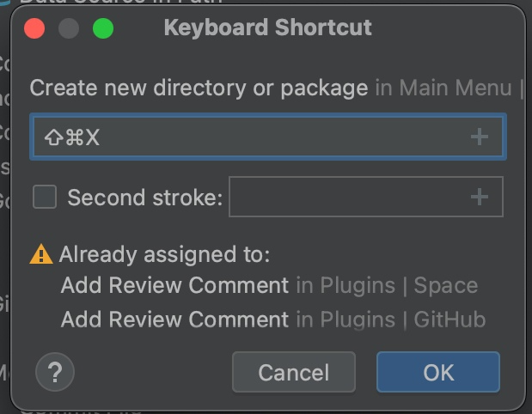Screen dimensions: 532x414
Task: Close the Keyboard Shortcut dialog with the red button
Action: point(34,28)
